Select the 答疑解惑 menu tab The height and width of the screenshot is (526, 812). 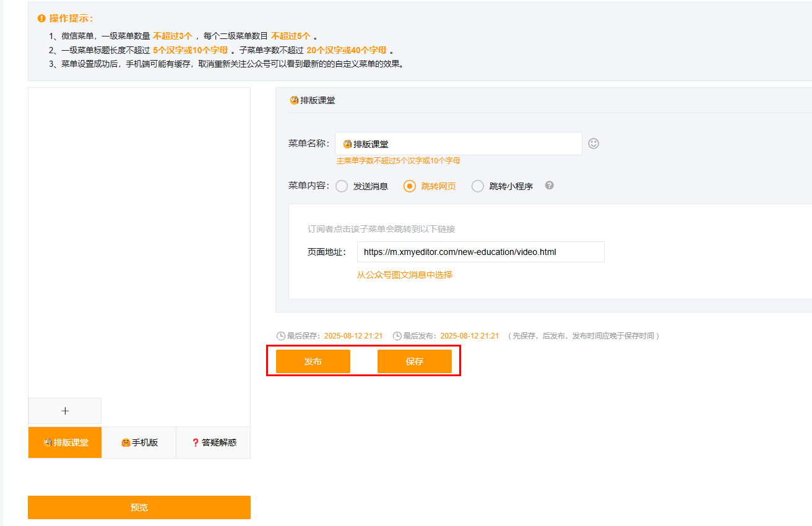pyautogui.click(x=214, y=442)
